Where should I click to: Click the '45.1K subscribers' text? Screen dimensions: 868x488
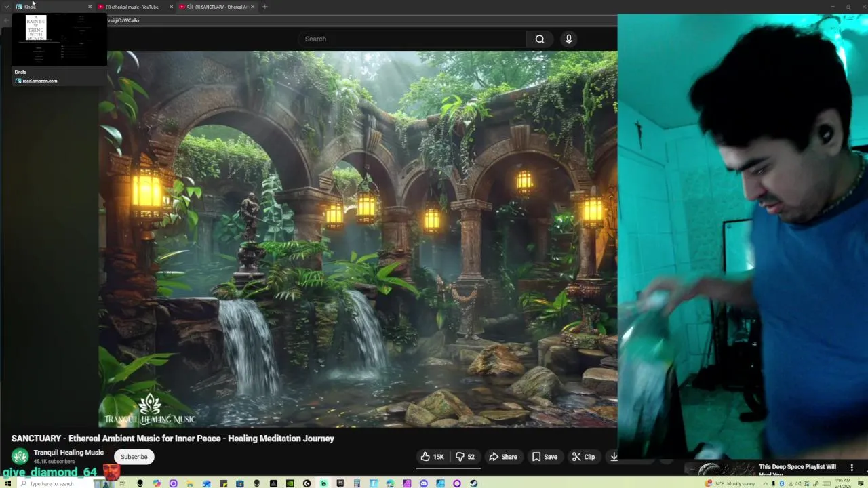point(54,462)
